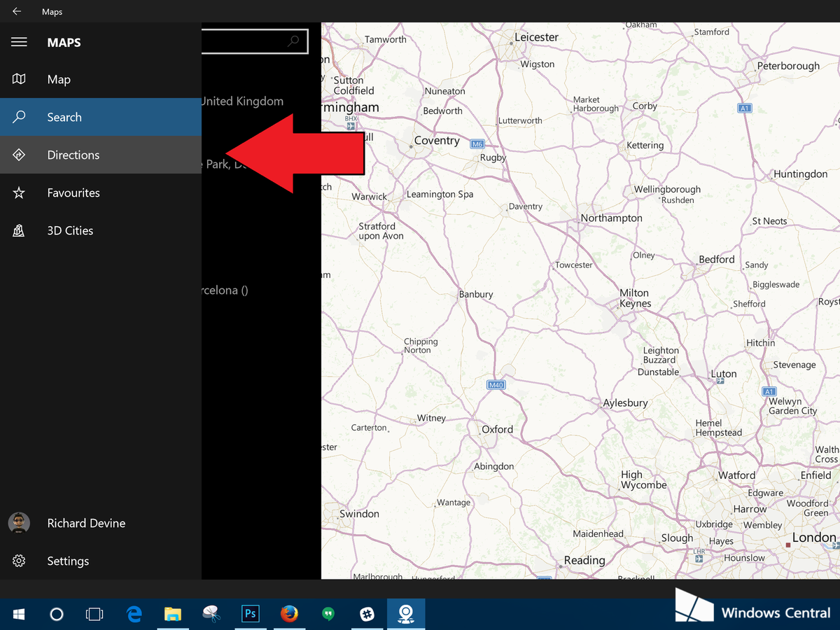Launch Firefox from the taskbar
The image size is (840, 630).
288,614
